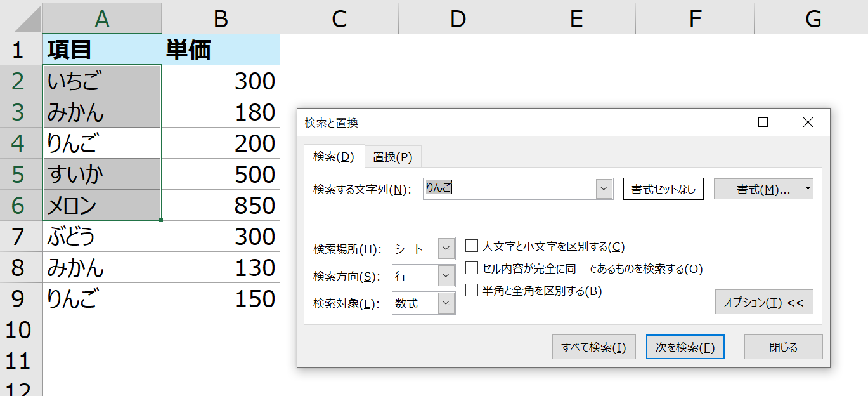Click the 書式セットなし preview box
The width and height of the screenshot is (868, 396).
pyautogui.click(x=663, y=189)
